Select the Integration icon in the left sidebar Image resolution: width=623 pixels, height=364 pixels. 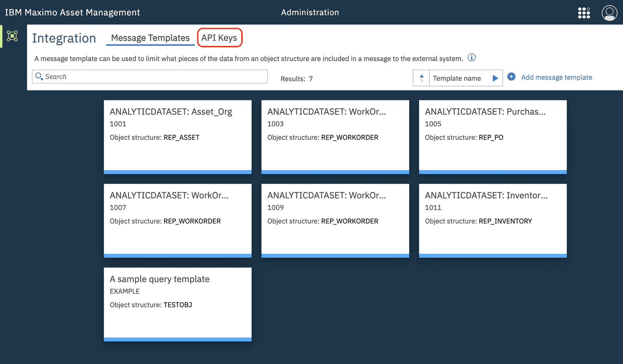12,36
